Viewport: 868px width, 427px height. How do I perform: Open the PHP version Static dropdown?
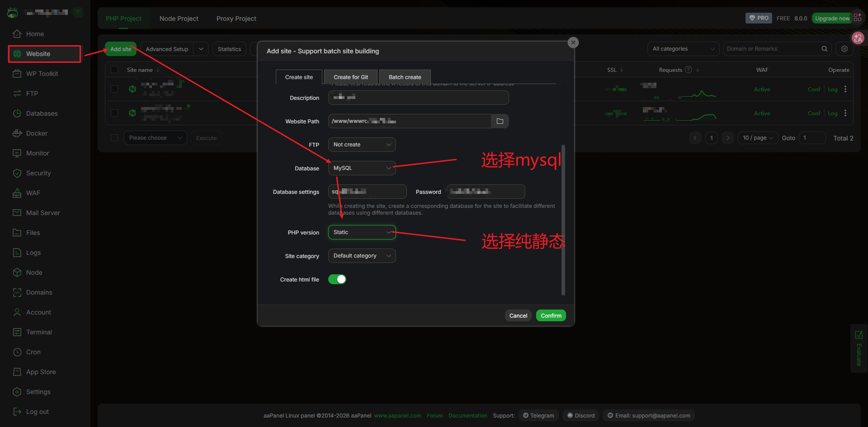pyautogui.click(x=362, y=232)
